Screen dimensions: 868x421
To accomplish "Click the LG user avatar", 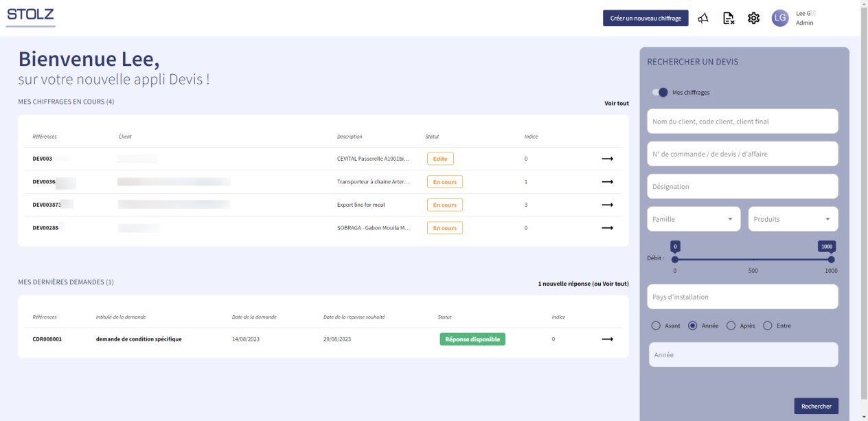I will pyautogui.click(x=780, y=19).
